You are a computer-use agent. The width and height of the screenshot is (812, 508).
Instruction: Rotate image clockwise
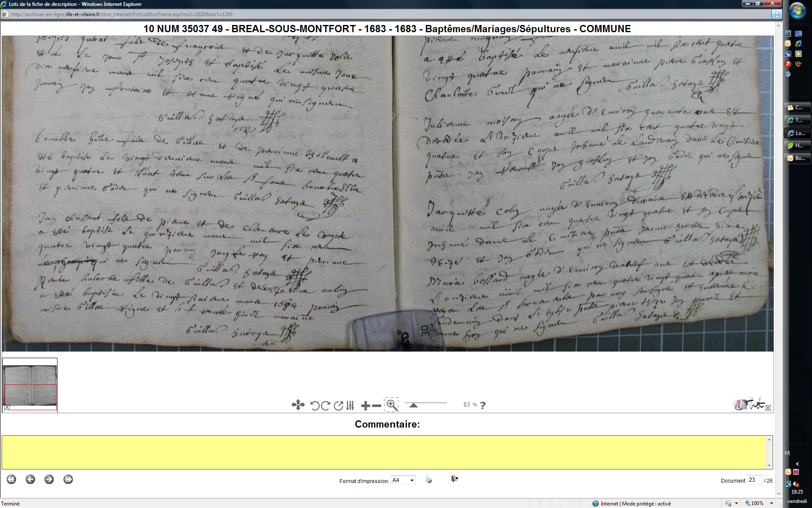tap(325, 406)
